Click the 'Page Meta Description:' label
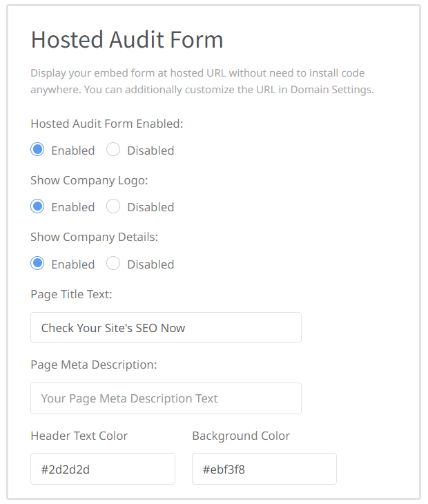The height and width of the screenshot is (504, 428). [93, 365]
